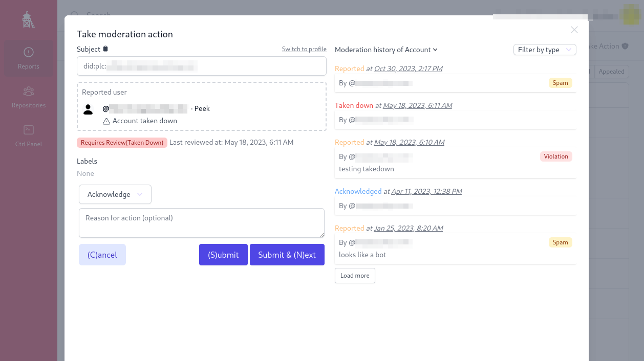Screen dimensions: 644x361
Task: Click the Peek link beside the reported handle
Action: click(202, 108)
